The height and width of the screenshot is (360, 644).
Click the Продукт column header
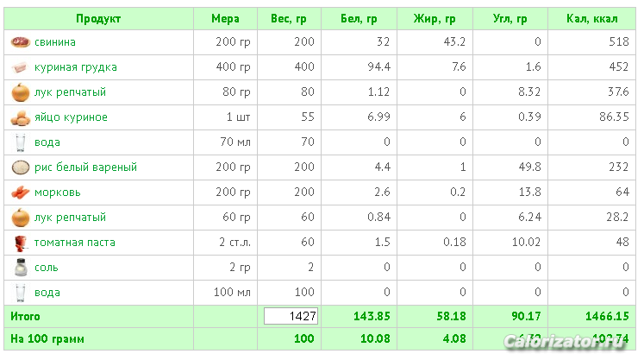(x=98, y=18)
